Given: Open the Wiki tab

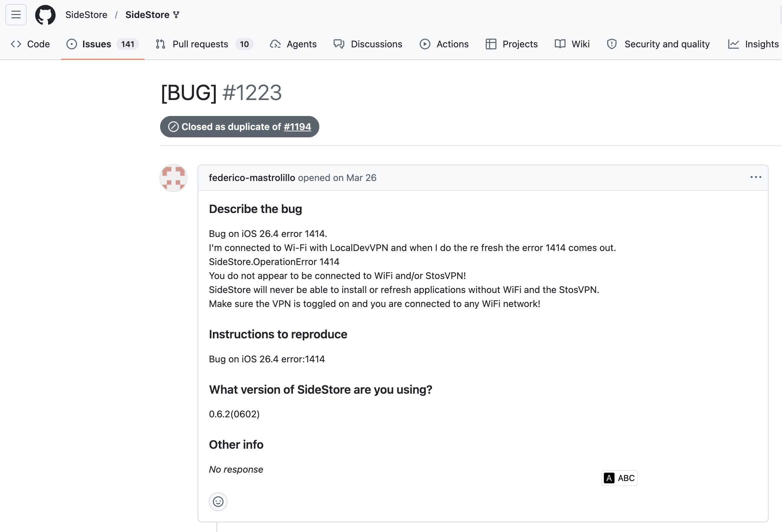Looking at the screenshot, I should (x=572, y=44).
